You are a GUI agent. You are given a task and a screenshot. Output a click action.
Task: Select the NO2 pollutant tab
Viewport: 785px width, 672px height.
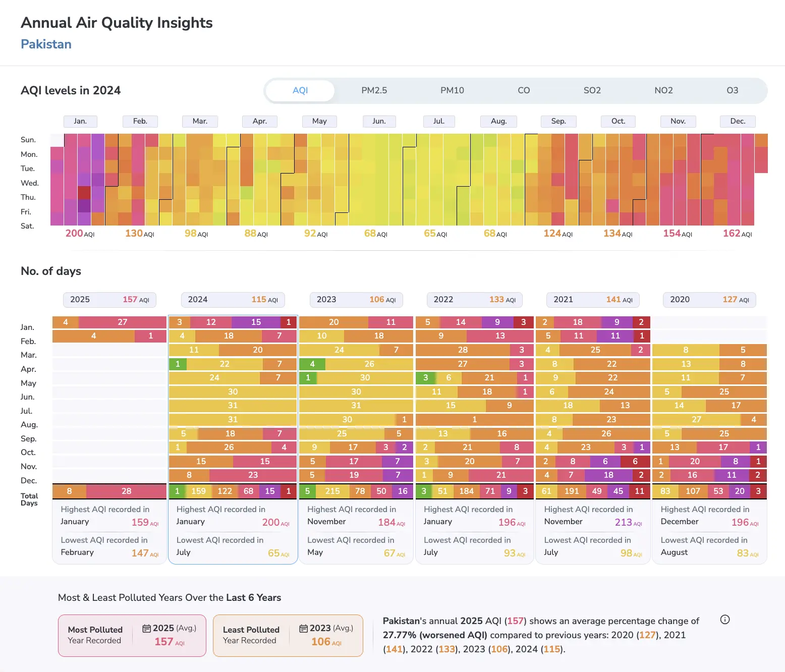(x=663, y=90)
